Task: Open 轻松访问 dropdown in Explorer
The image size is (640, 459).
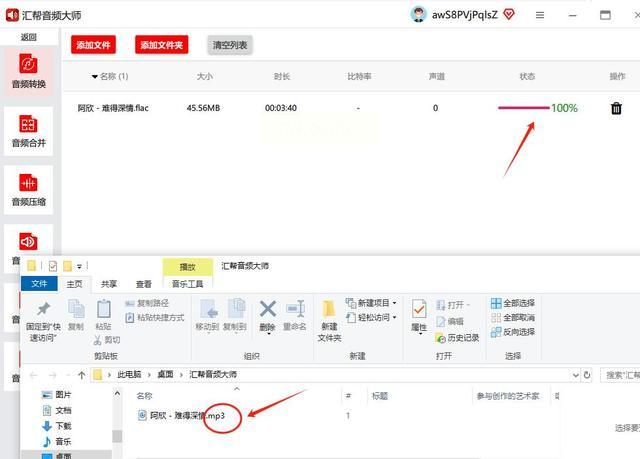Action: (371, 317)
